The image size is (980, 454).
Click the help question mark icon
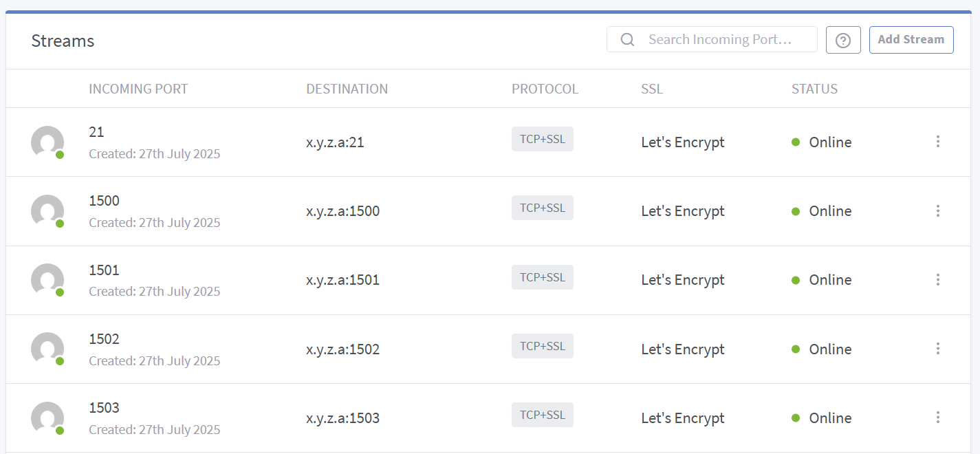(x=843, y=40)
